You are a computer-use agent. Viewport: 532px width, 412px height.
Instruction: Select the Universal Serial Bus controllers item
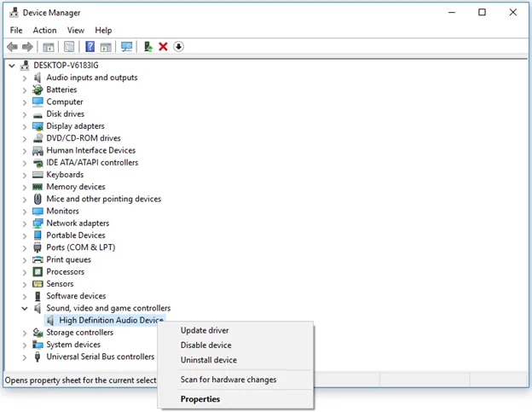click(100, 357)
